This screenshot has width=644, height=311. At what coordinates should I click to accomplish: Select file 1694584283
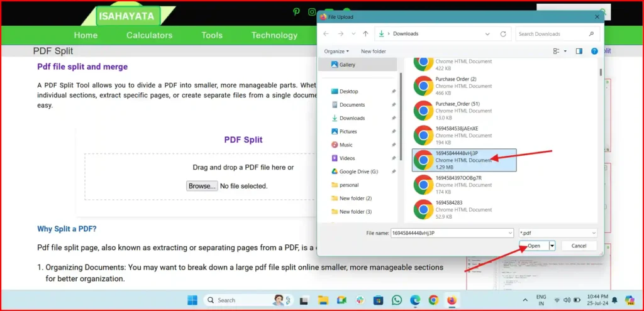(464, 209)
